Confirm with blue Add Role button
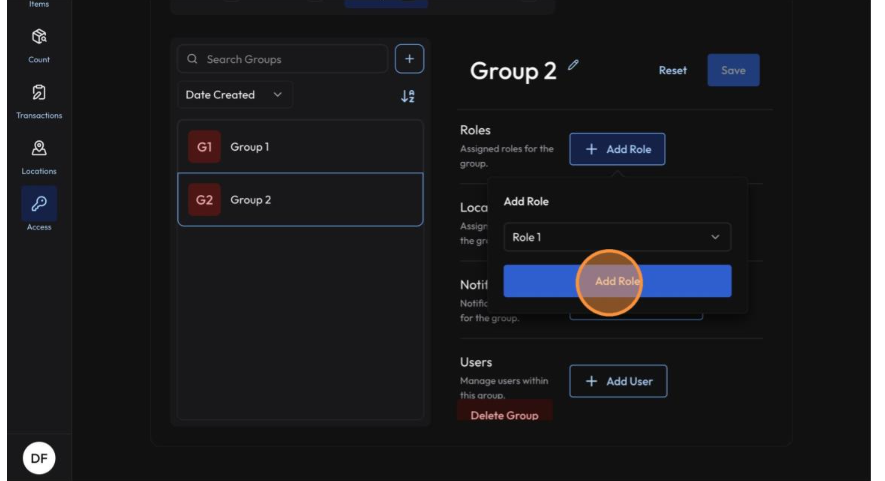885x481 pixels. click(617, 281)
